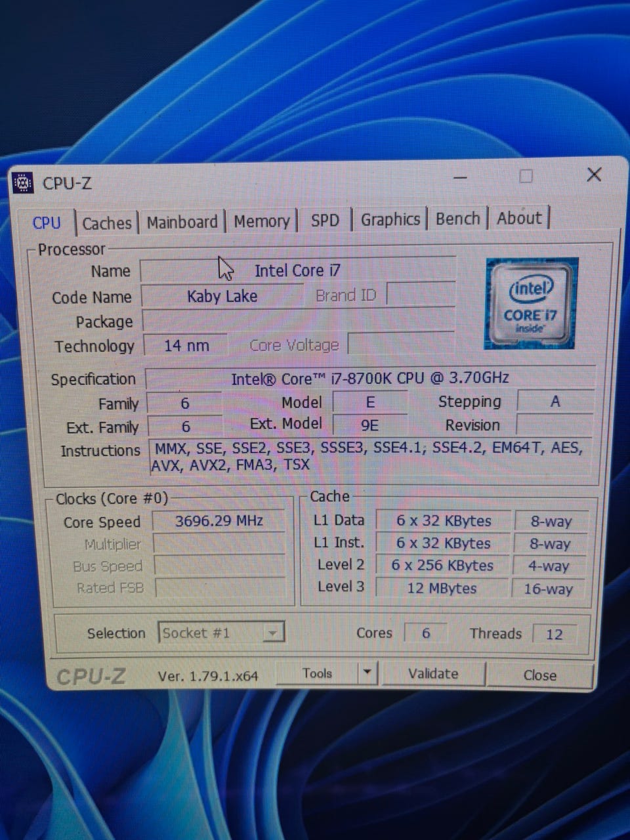Click the L1 Data 8-way value
The height and width of the screenshot is (840, 630).
click(551, 521)
